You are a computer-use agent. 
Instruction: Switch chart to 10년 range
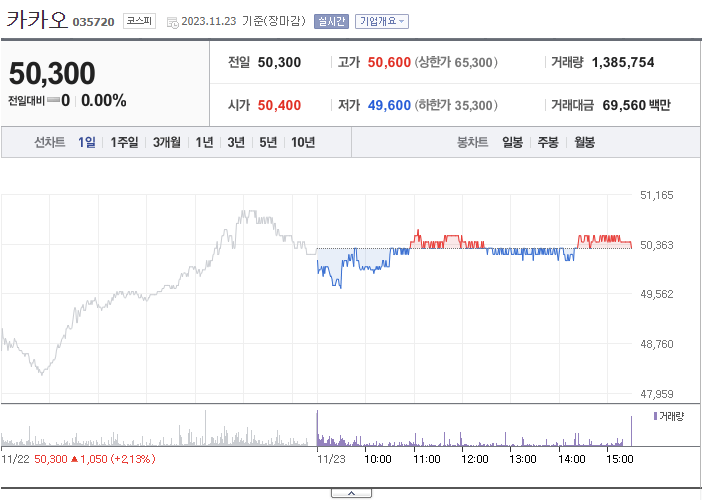pos(303,142)
